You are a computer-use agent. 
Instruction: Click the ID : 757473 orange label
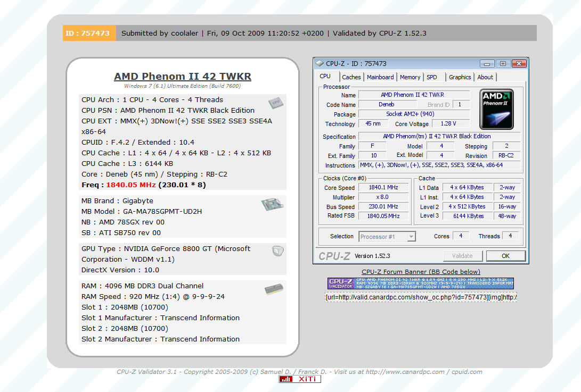coord(89,33)
